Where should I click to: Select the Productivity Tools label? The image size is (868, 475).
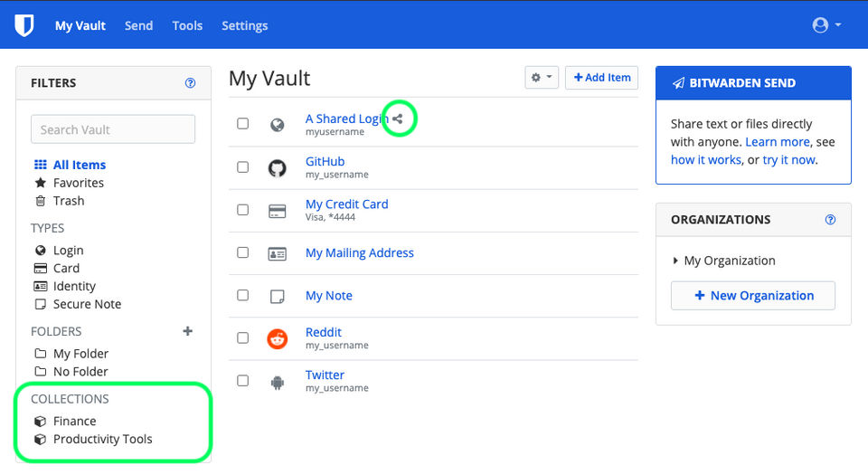click(102, 439)
